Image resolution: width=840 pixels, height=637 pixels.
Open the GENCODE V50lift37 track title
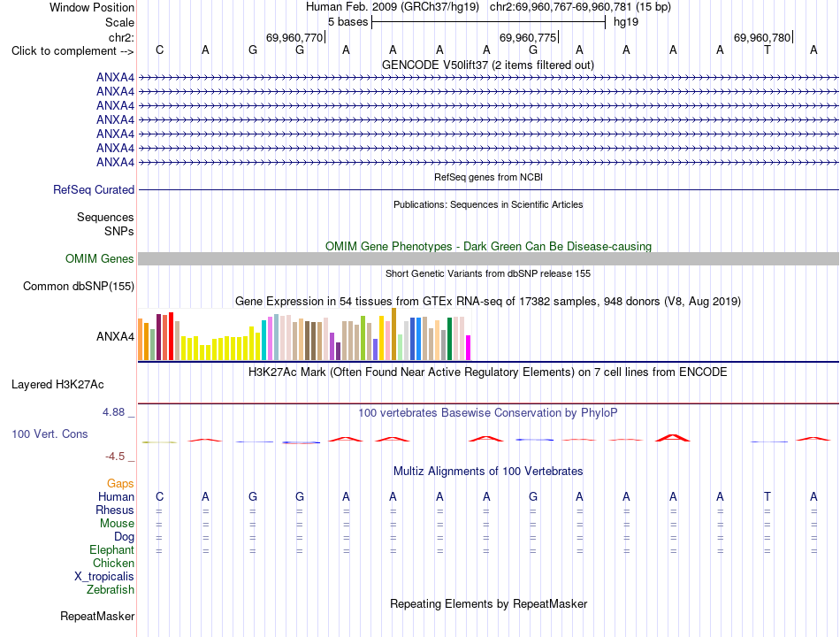487,65
